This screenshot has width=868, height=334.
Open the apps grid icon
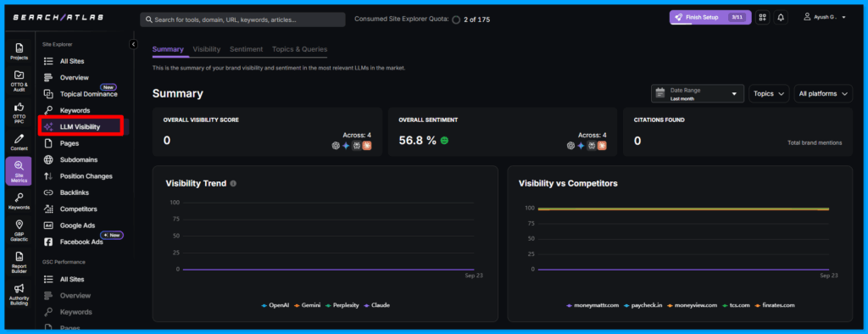point(762,18)
